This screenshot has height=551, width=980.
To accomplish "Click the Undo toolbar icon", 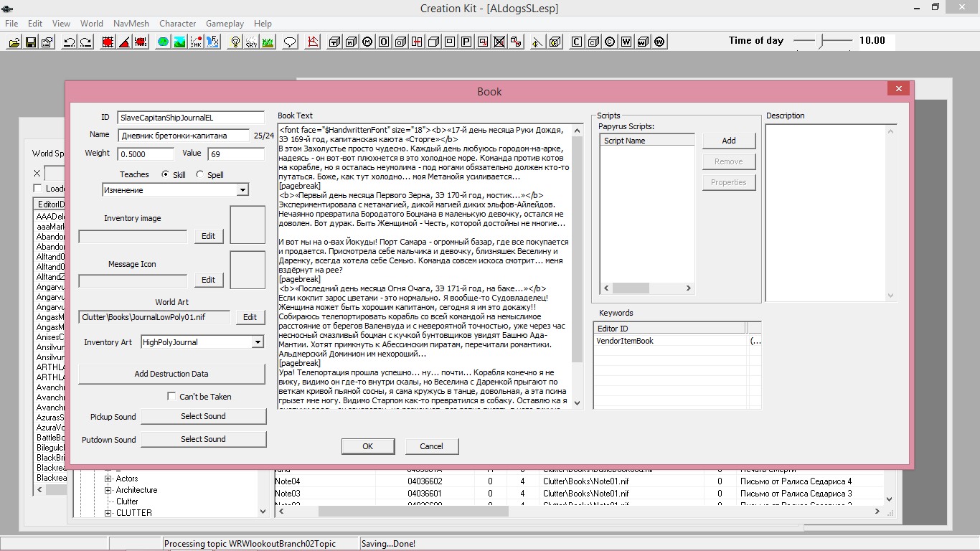I will (x=69, y=42).
